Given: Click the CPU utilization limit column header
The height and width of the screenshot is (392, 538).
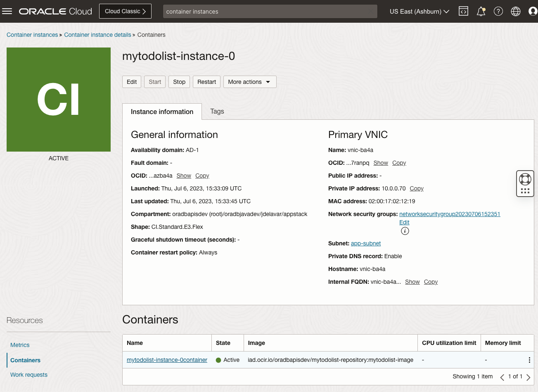Looking at the screenshot, I should coord(449,343).
